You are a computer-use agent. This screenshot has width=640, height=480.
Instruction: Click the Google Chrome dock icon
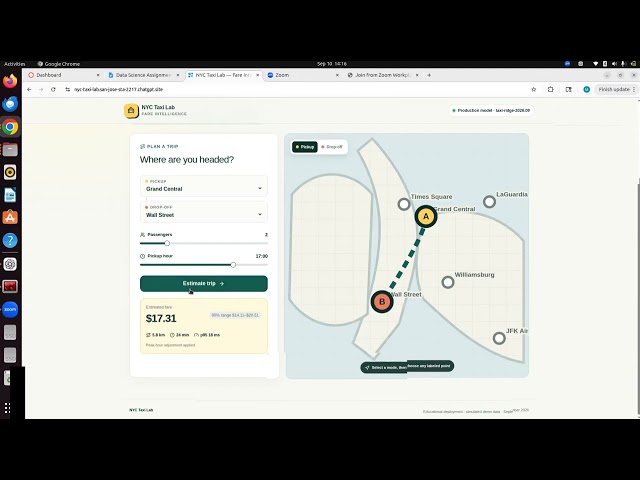tap(10, 127)
